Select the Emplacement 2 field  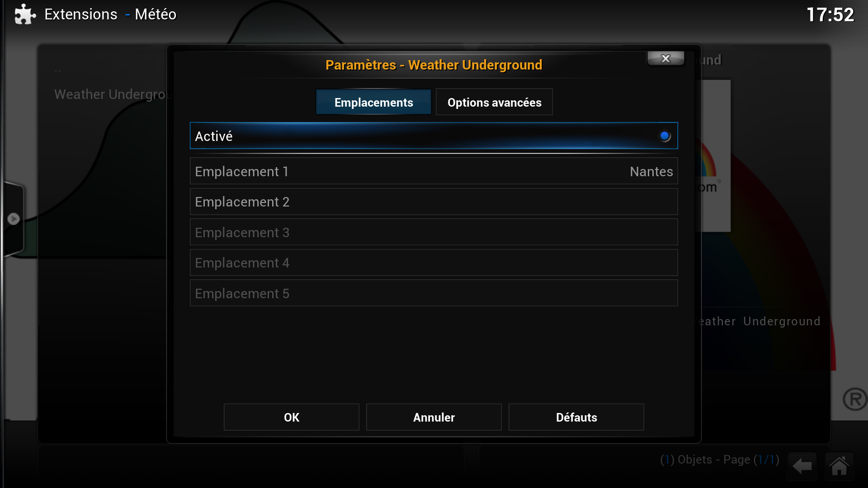pyautogui.click(x=434, y=202)
